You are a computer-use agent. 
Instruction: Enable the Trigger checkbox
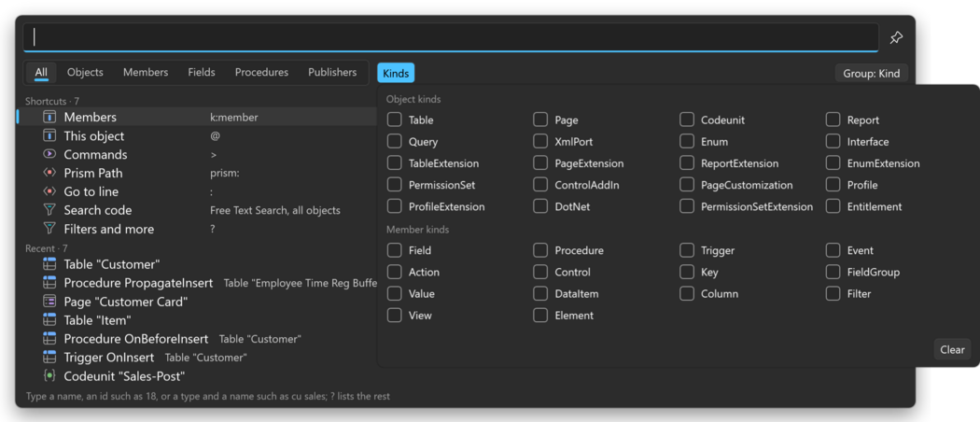coord(687,250)
